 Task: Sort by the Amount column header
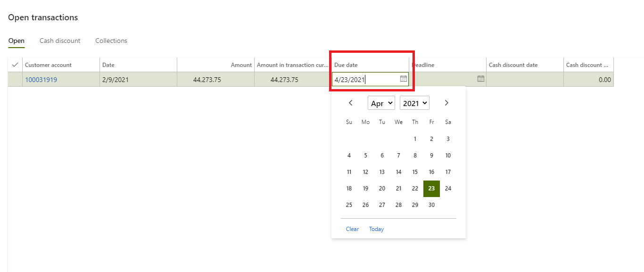[x=241, y=65]
